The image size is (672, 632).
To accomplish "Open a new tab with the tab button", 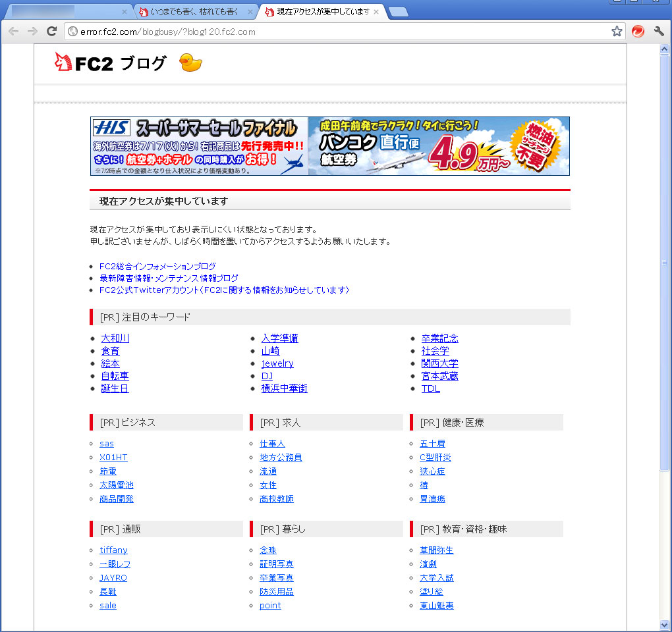I will 398,12.
